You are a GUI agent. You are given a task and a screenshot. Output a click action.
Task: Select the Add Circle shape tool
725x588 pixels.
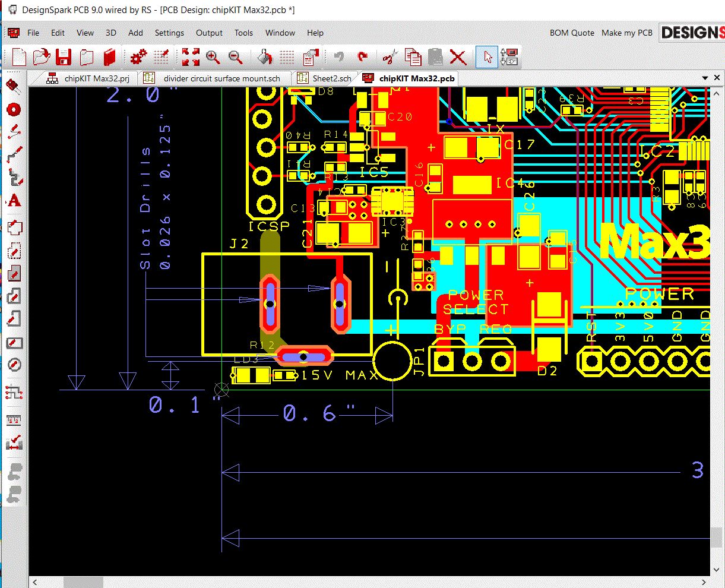[x=14, y=364]
